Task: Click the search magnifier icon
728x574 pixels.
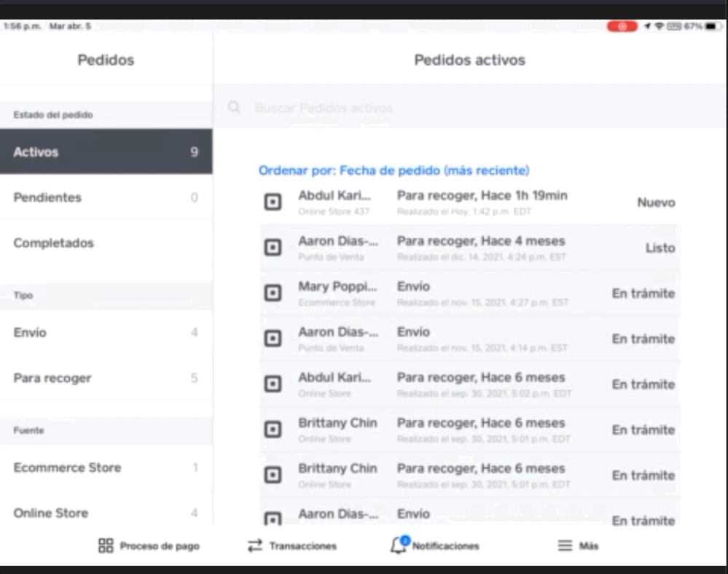Action: (x=234, y=108)
